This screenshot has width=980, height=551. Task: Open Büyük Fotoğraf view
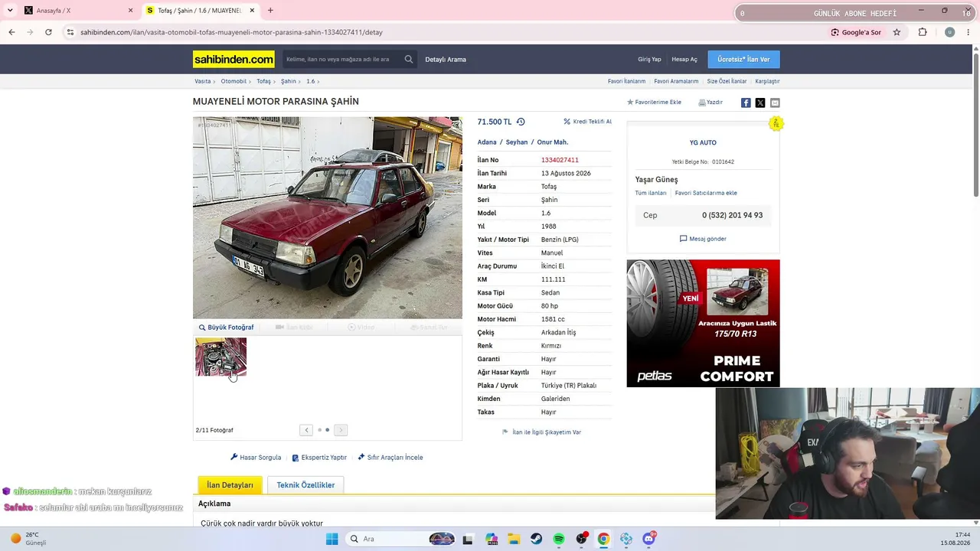[227, 328]
